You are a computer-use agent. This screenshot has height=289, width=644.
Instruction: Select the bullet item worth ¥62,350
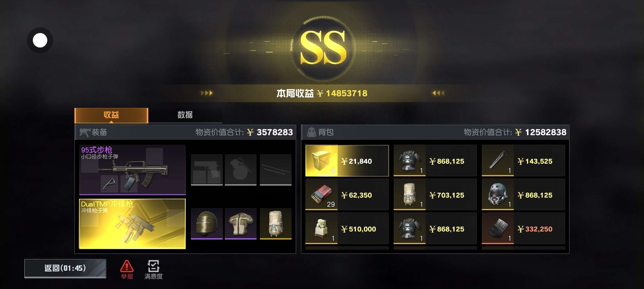pos(347,195)
